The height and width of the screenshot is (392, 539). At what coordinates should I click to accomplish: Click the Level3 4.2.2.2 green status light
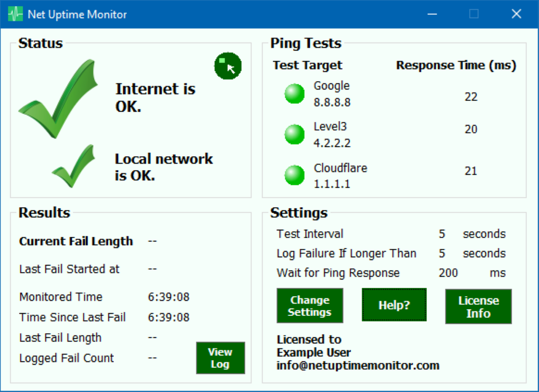pyautogui.click(x=294, y=134)
